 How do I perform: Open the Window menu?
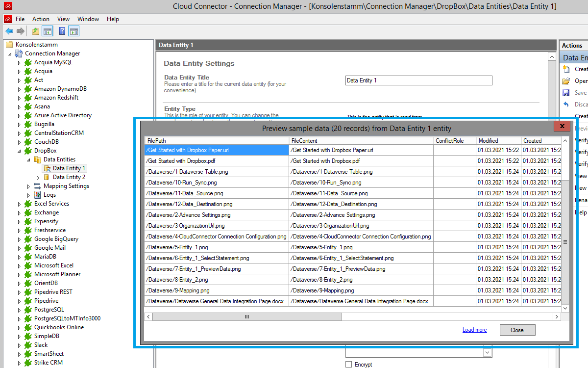pyautogui.click(x=88, y=19)
